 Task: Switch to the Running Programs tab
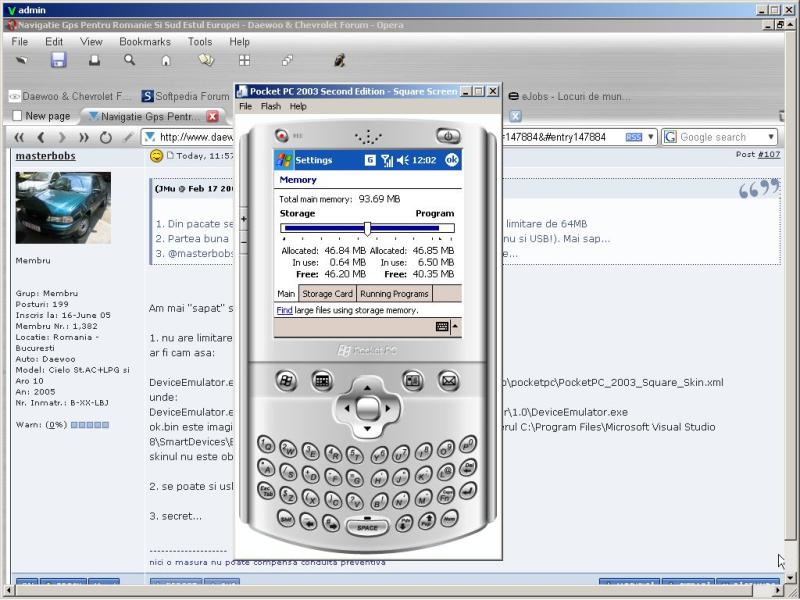coord(394,294)
